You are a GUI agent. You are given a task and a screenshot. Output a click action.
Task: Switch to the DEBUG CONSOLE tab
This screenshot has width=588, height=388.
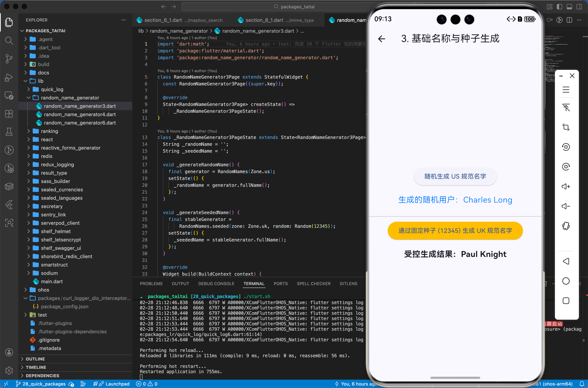[216, 284]
